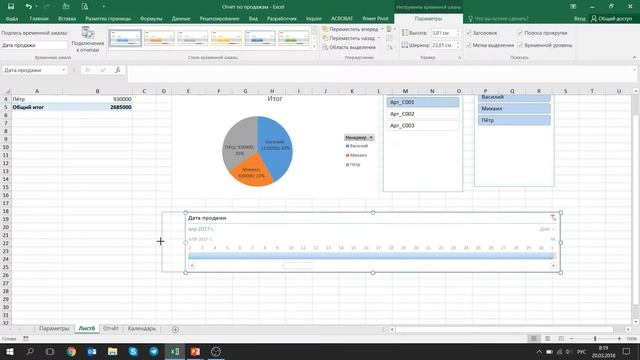Viewport: 640px width, 360px height.
Task: Click the timeline caption input field
Action: (x=34, y=45)
